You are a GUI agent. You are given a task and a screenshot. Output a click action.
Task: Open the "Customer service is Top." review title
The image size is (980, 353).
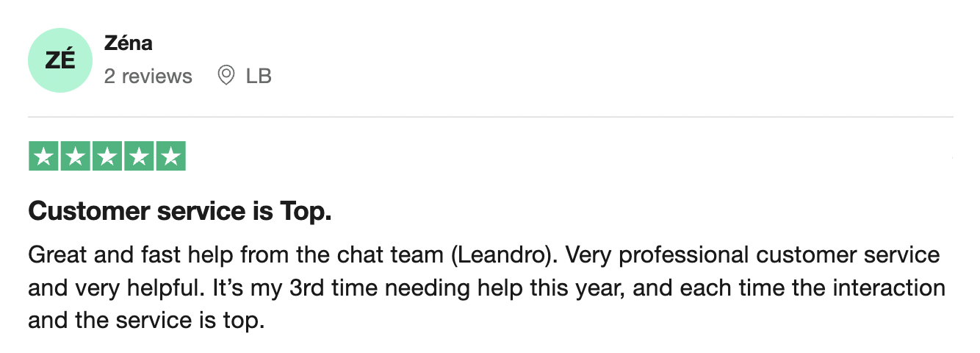point(180,212)
